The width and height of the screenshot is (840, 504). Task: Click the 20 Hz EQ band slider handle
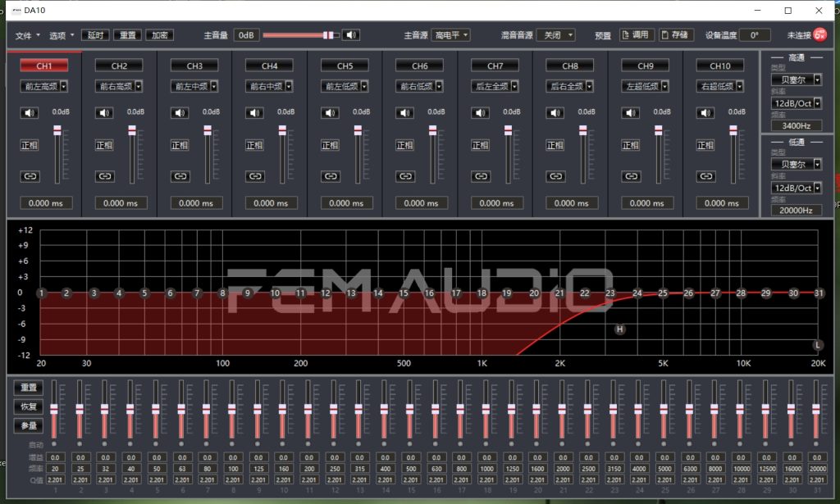click(x=54, y=409)
